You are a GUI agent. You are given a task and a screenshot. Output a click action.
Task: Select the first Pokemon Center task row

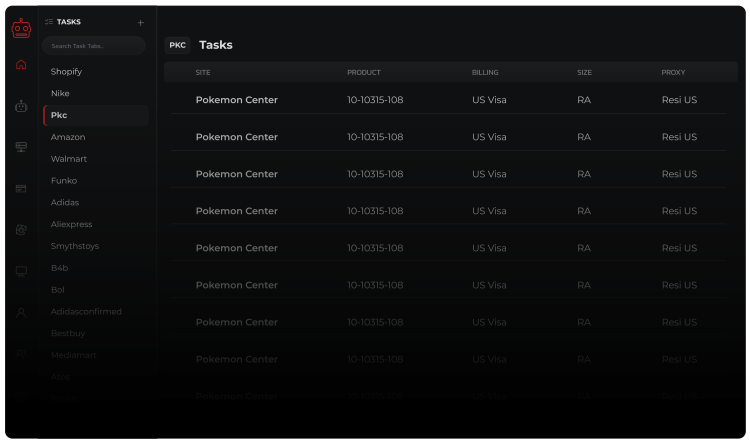447,100
